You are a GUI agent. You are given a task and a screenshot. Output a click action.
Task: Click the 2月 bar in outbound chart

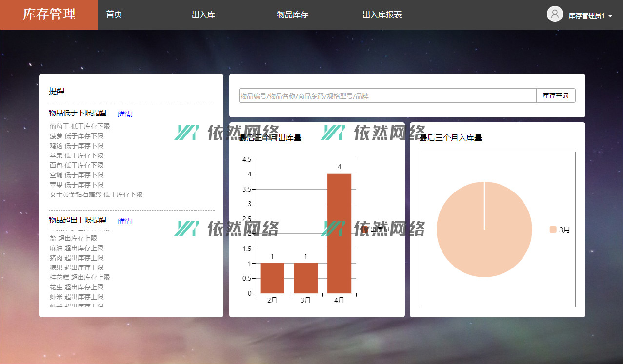272,278
